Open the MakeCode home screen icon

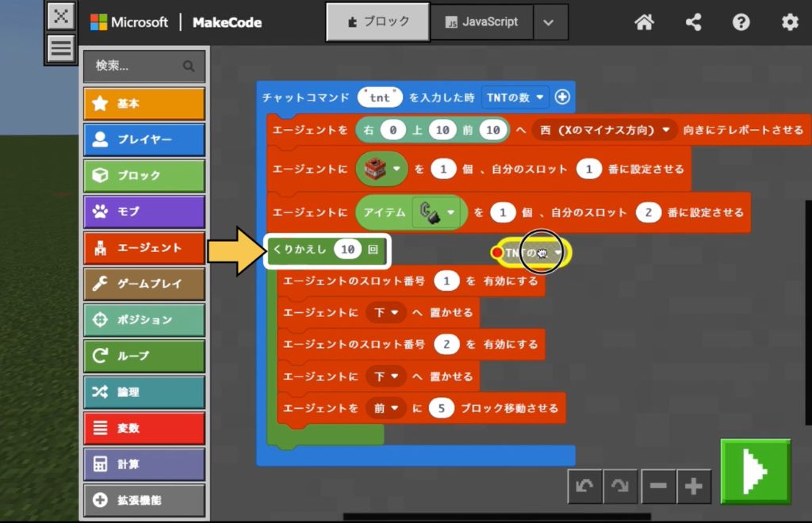pyautogui.click(x=644, y=22)
